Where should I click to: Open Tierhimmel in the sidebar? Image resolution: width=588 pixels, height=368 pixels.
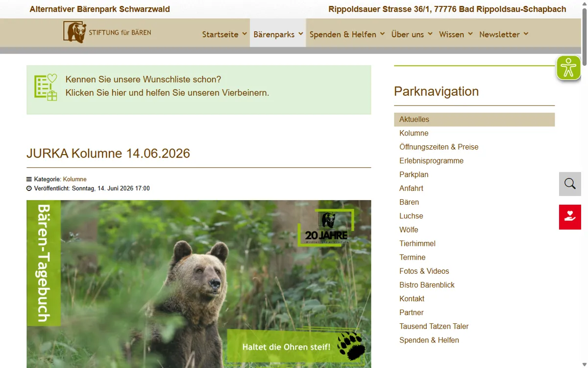coord(417,243)
